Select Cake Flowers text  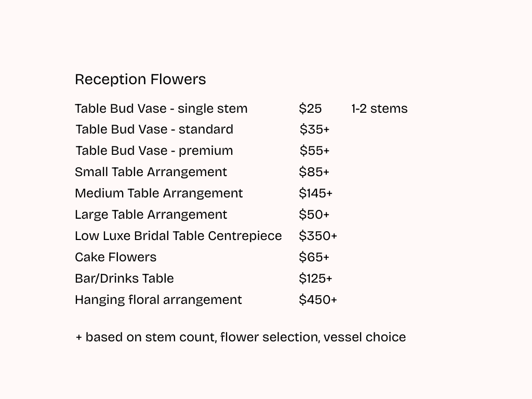pyautogui.click(x=116, y=257)
